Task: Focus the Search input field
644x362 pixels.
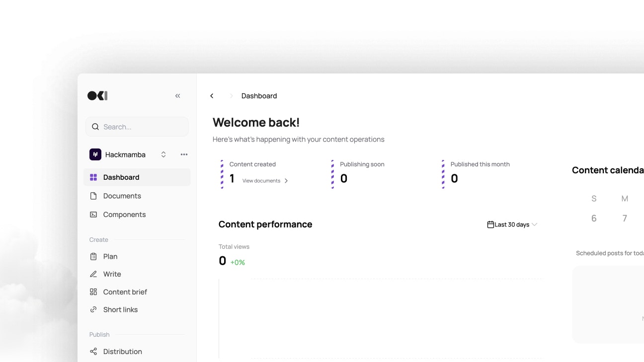Action: tap(137, 127)
